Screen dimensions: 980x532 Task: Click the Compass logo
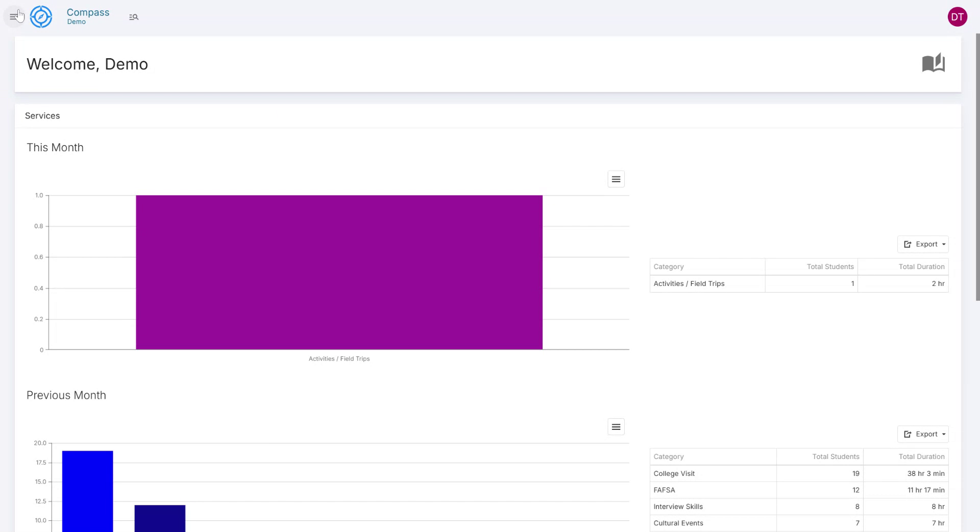pos(41,16)
